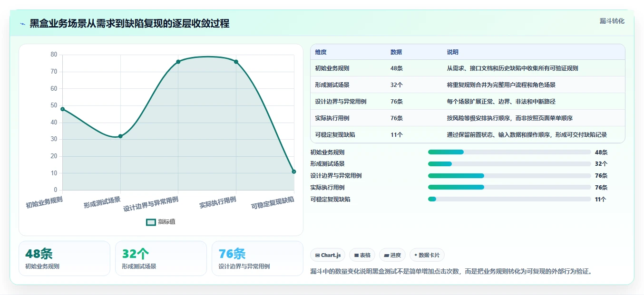Click the lightning icon beside the title
The width and height of the screenshot is (644, 295).
22,24
